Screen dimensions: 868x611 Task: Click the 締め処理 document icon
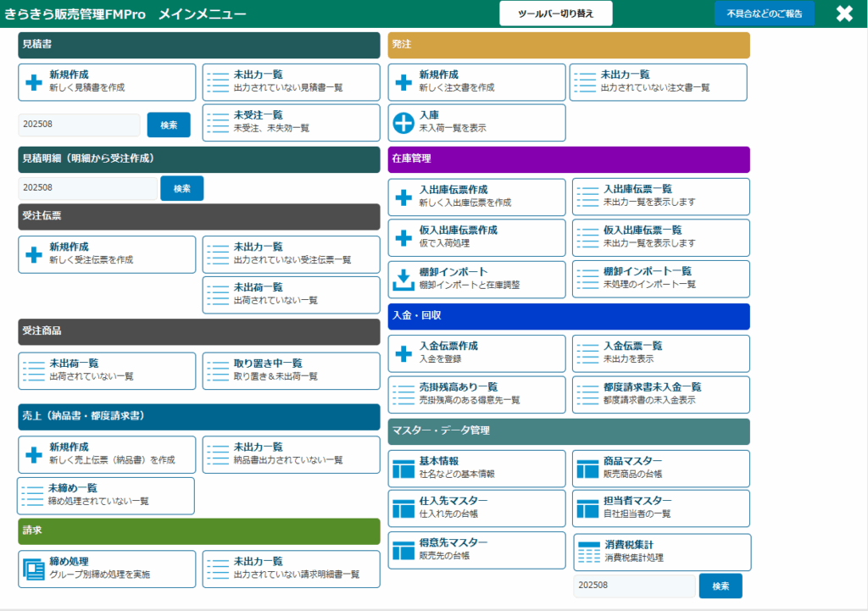coord(33,569)
